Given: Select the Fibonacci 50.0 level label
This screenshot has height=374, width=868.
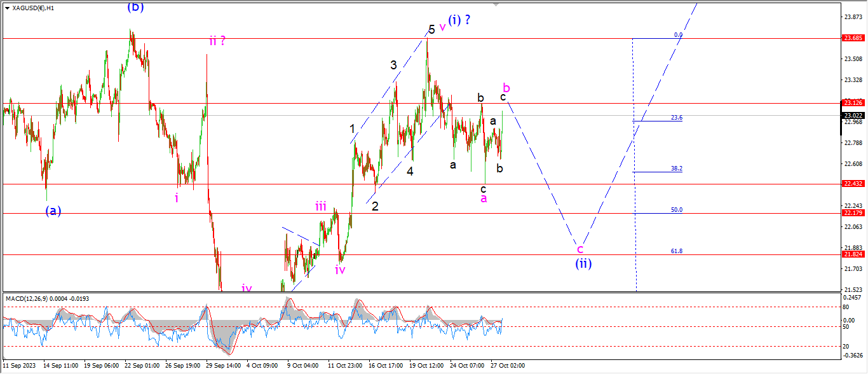Looking at the screenshot, I should tap(677, 209).
